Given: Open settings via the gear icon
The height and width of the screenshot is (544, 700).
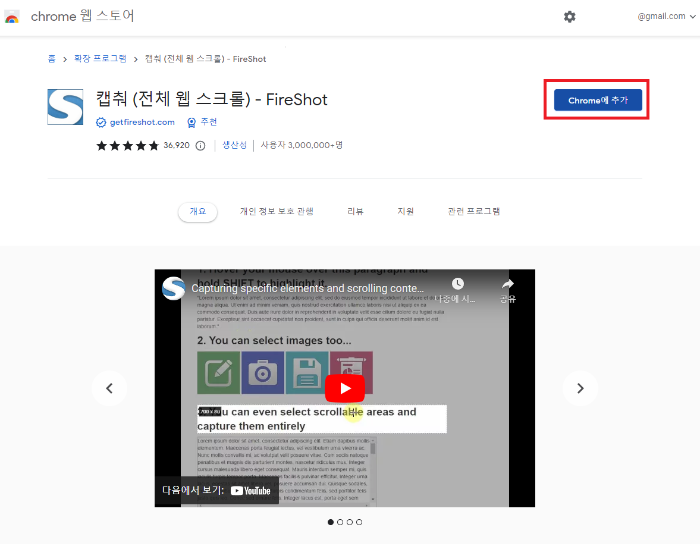Looking at the screenshot, I should click(569, 17).
